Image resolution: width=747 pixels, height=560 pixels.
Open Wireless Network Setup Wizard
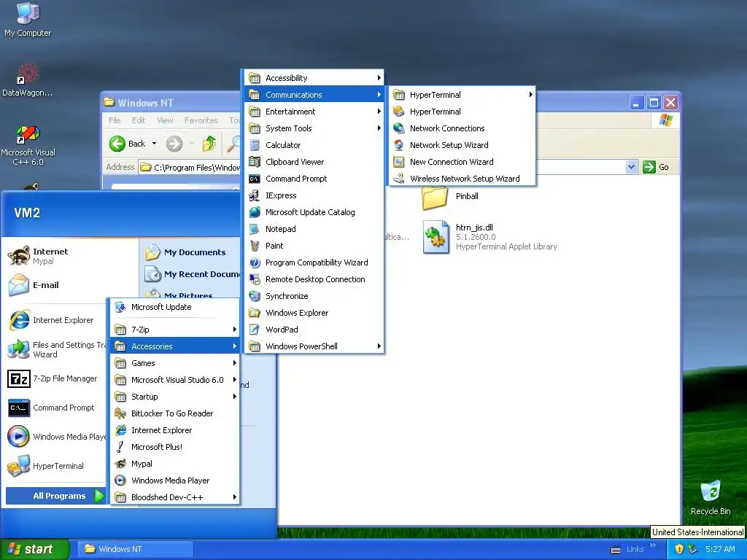[x=462, y=179]
